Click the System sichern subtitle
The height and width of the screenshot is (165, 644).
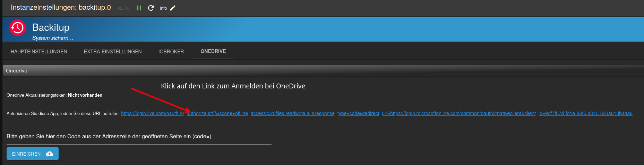(52, 38)
